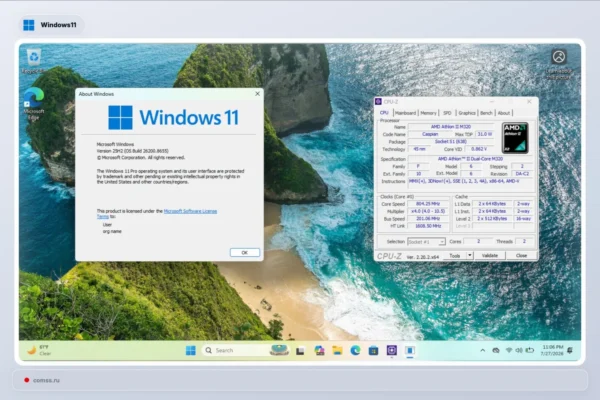Click the About Windows taskbar icon

(410, 351)
